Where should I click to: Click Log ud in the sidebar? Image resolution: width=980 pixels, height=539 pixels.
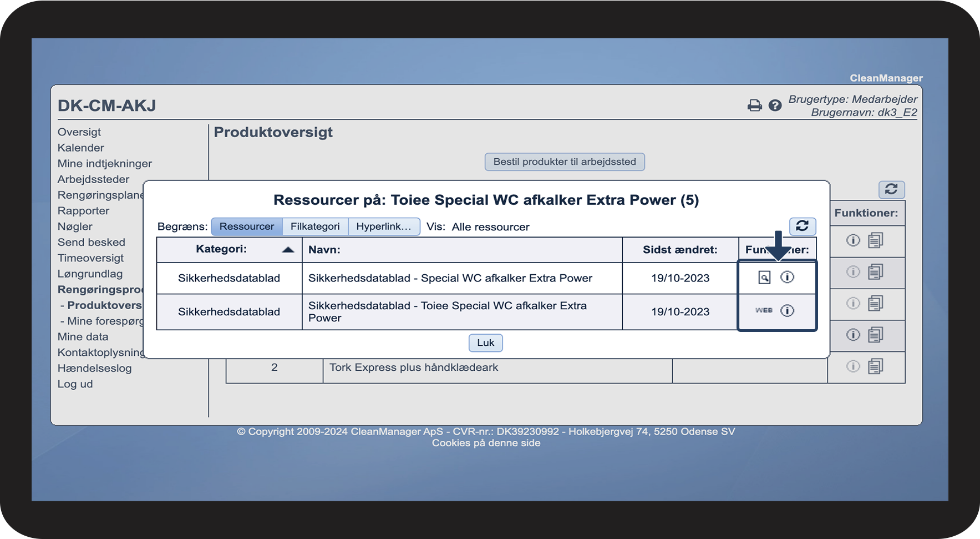[75, 384]
